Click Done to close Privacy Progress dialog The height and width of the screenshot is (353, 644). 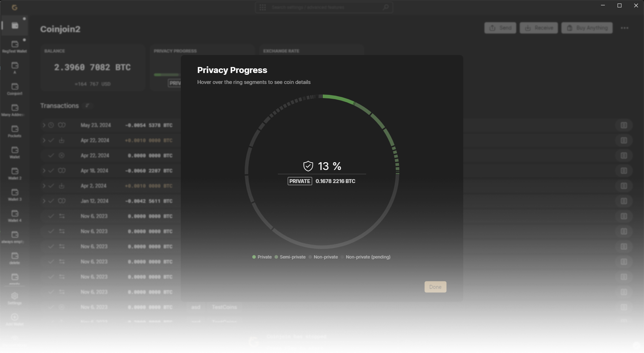pos(435,287)
